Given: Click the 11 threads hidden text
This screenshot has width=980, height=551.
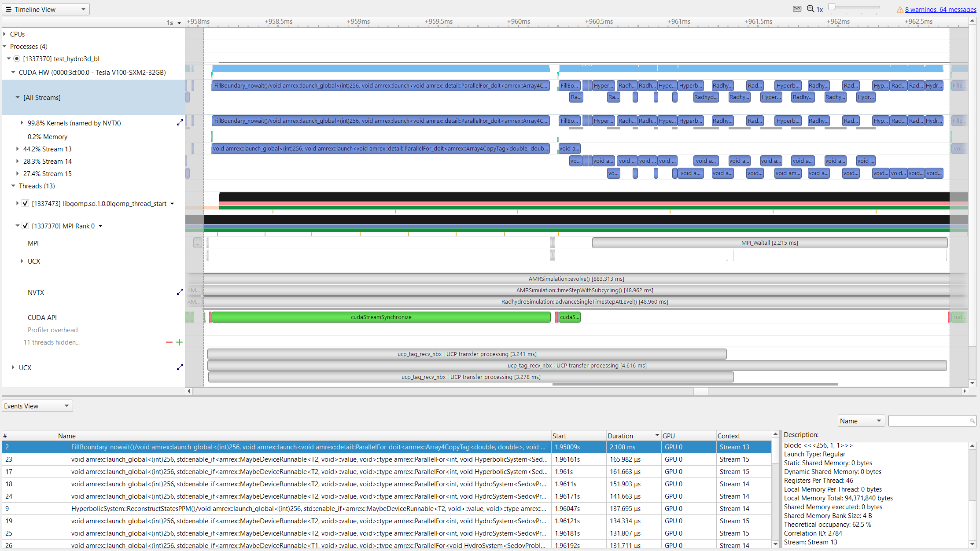Looking at the screenshot, I should pos(52,342).
